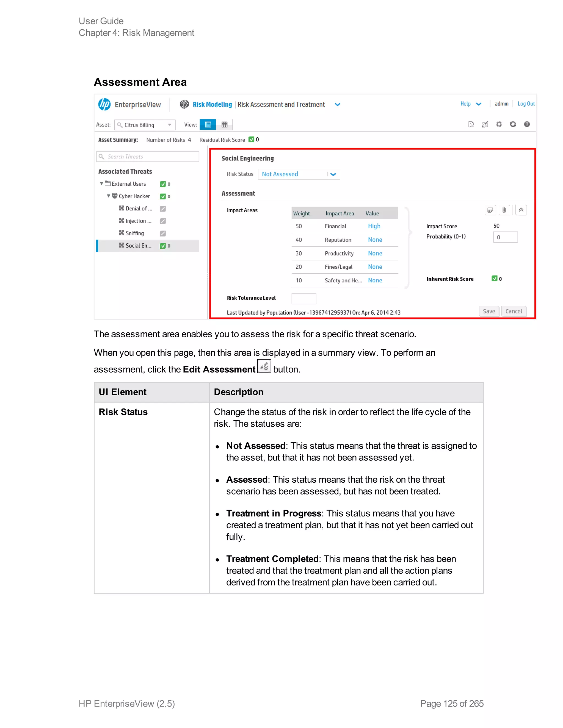The image size is (563, 728).
Task: Click into the Search Threats field
Action: click(148, 157)
